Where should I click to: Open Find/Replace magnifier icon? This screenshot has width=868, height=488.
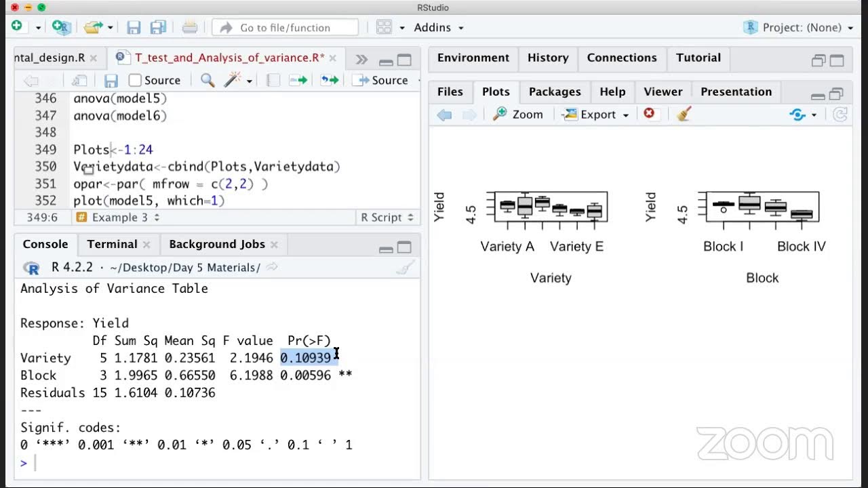point(208,81)
